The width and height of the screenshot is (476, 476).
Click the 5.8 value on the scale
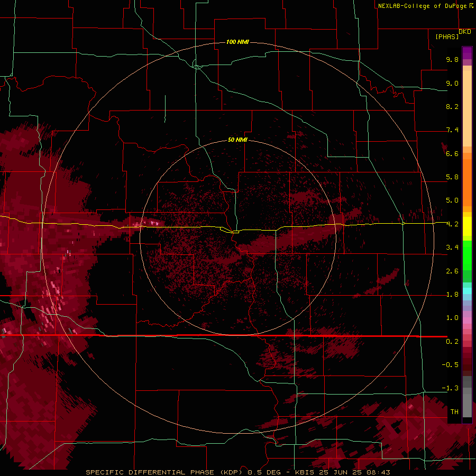click(x=452, y=177)
